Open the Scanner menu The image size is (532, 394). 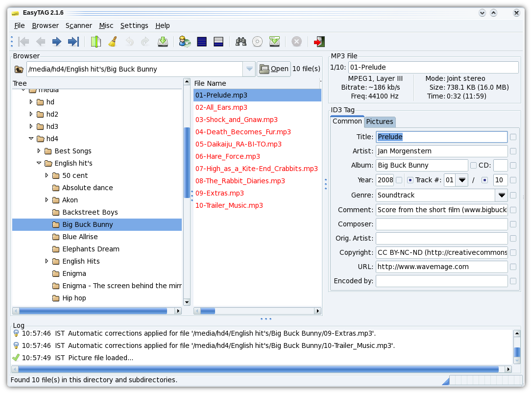(78, 25)
